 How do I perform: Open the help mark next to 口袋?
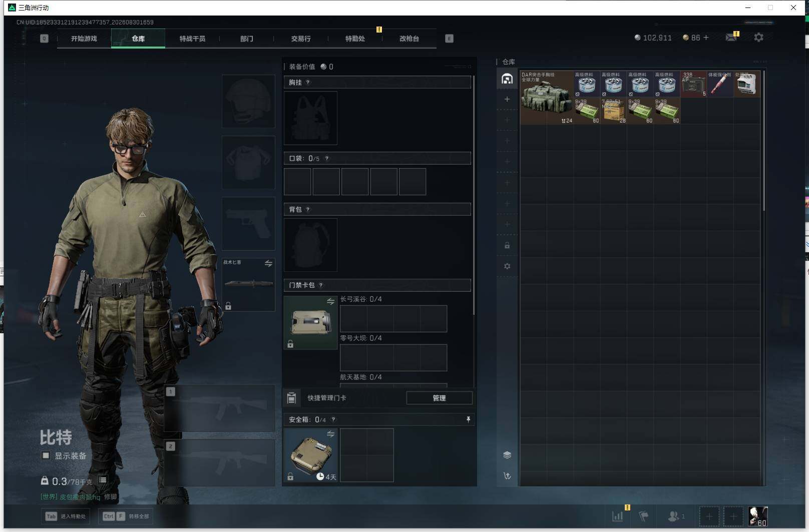coord(327,159)
